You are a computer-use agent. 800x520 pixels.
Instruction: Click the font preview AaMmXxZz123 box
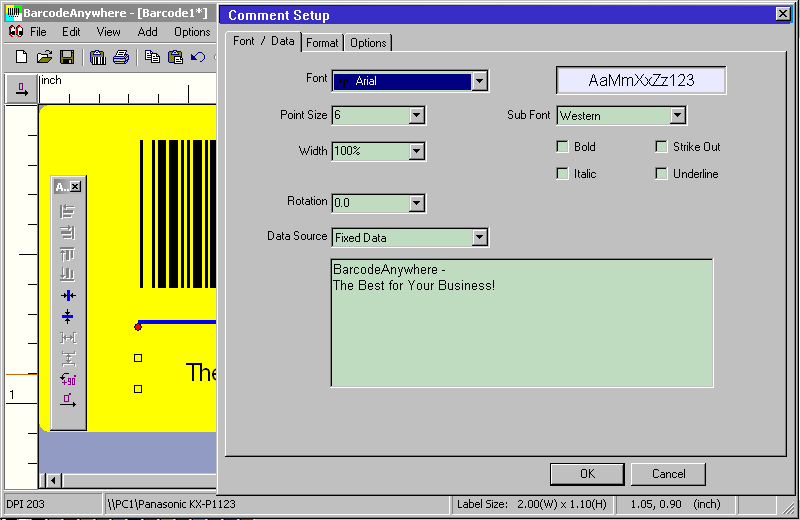(x=641, y=81)
